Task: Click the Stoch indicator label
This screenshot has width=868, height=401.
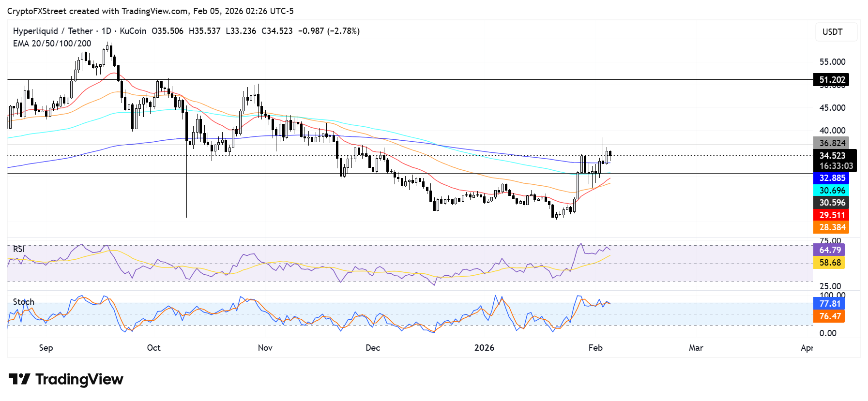Action: click(23, 302)
